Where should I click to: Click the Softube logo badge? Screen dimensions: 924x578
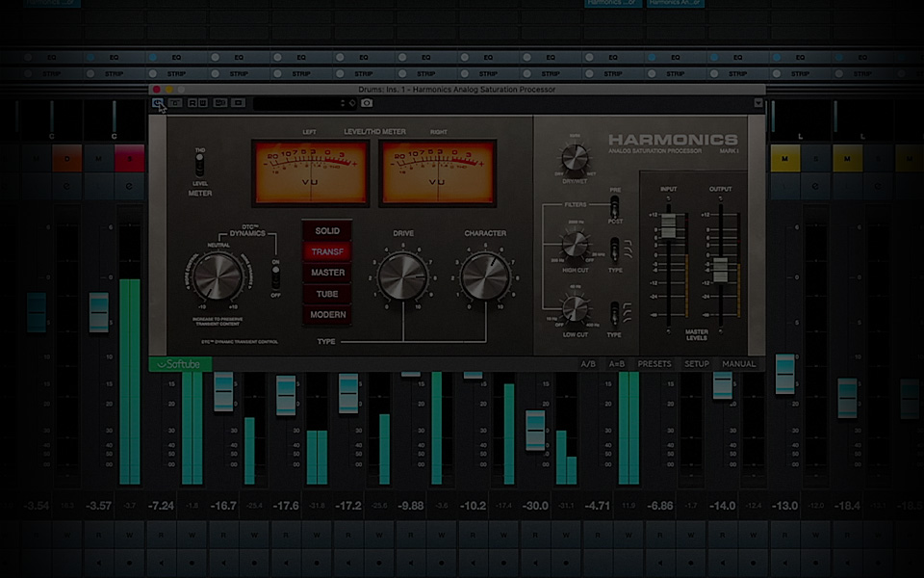coord(181,364)
